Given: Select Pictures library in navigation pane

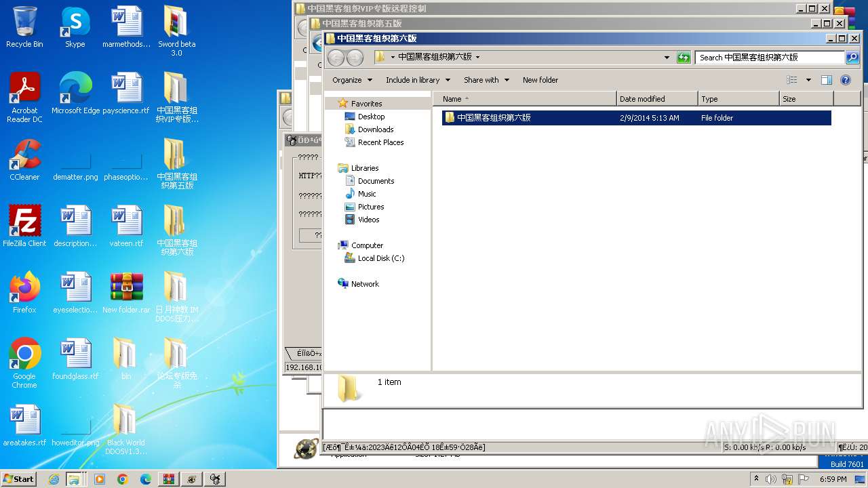Looking at the screenshot, I should [x=371, y=207].
